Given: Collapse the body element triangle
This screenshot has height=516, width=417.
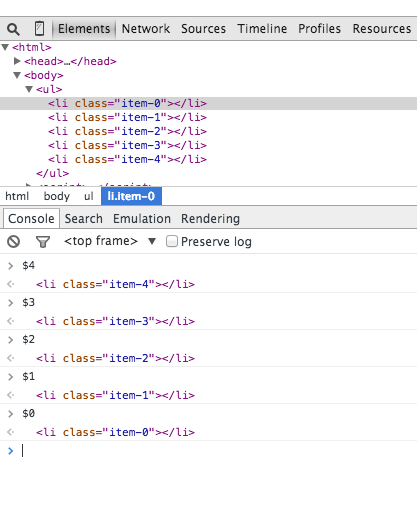Looking at the screenshot, I should point(17,75).
